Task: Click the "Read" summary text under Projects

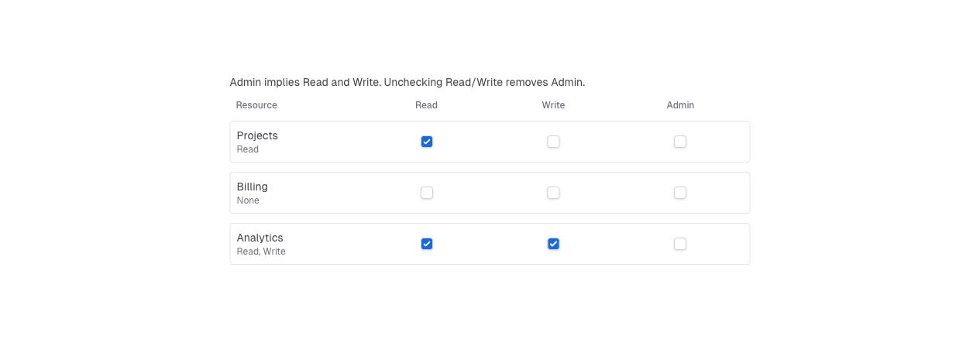Action: click(x=248, y=149)
